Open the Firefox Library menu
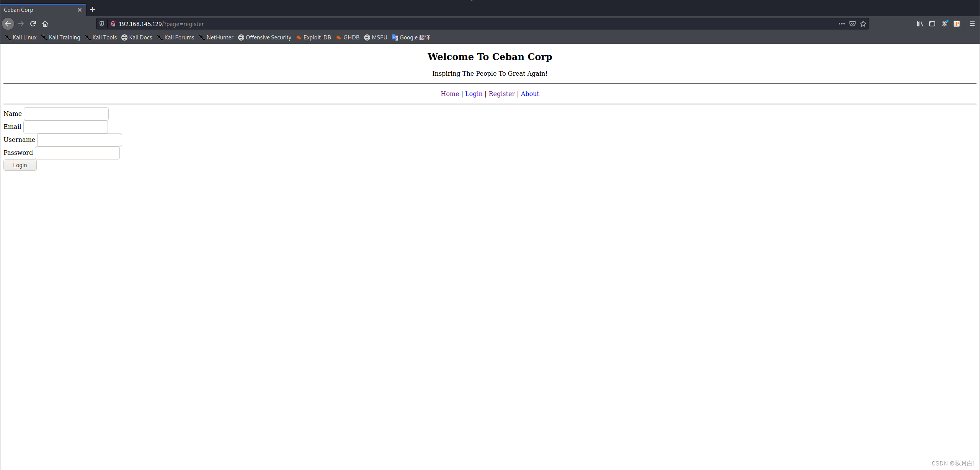The height and width of the screenshot is (470, 980). (920, 24)
